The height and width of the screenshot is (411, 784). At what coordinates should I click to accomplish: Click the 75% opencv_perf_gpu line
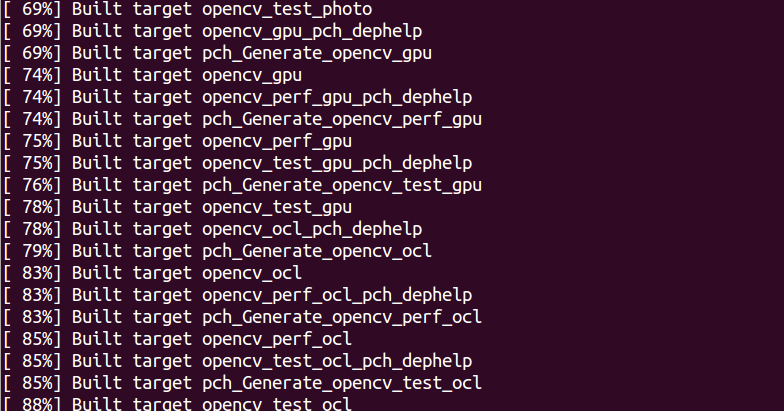pos(178,142)
